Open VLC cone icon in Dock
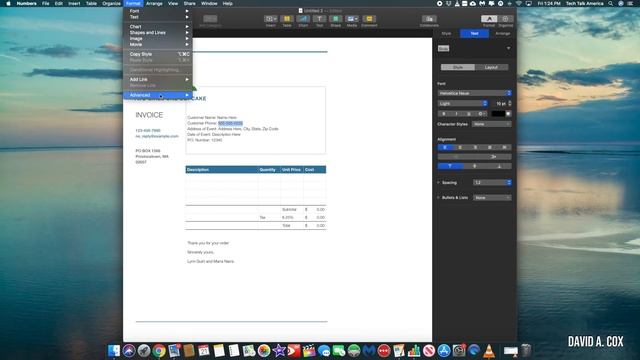Screen dimensions: 640x360 pos(489,351)
